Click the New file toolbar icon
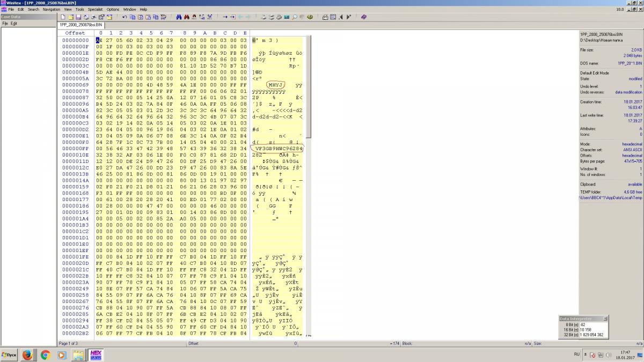Image resolution: width=644 pixels, height=362 pixels. [x=63, y=17]
